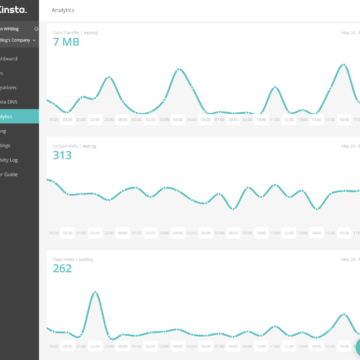360x360 pixels.
Task: Click the logout icon beside the WPBlog user name
Action: (36, 29)
